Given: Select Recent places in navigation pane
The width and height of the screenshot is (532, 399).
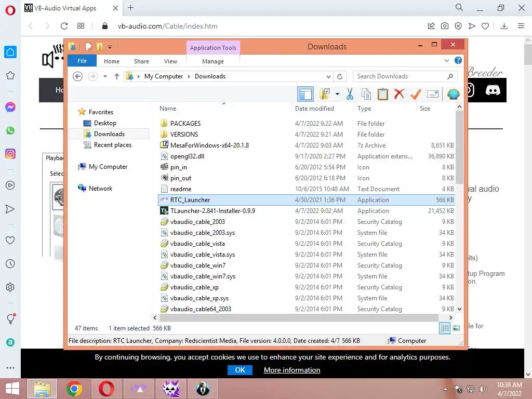Looking at the screenshot, I should pos(113,145).
